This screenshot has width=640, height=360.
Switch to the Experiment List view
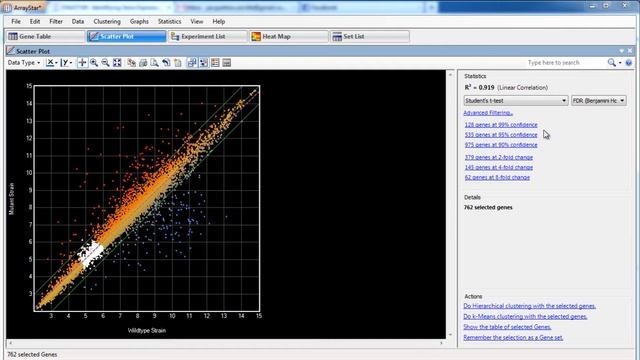(208, 36)
